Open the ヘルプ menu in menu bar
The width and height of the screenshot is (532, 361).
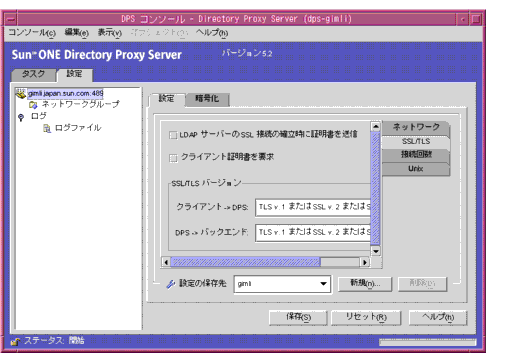(x=212, y=33)
